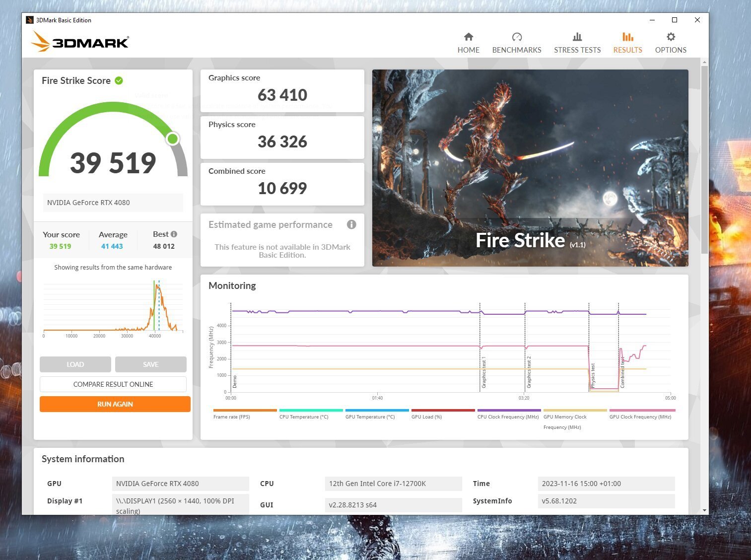Toggle GPU Load (%) legend swatch
Viewport: 751px width, 560px height.
click(x=443, y=411)
